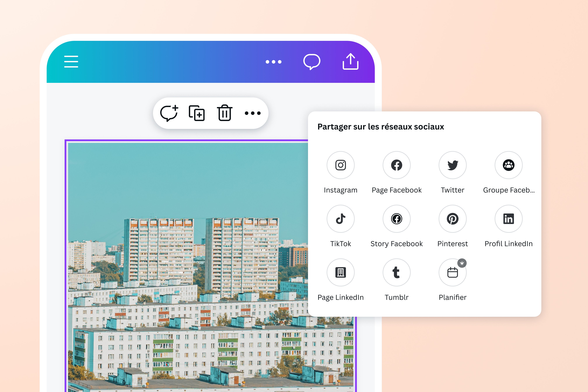Expand floating toolbar more options dots
Screen dimensions: 588x392
[252, 113]
